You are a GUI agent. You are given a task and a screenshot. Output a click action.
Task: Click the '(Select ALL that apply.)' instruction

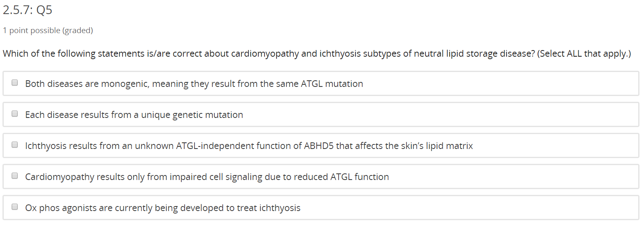(x=584, y=54)
